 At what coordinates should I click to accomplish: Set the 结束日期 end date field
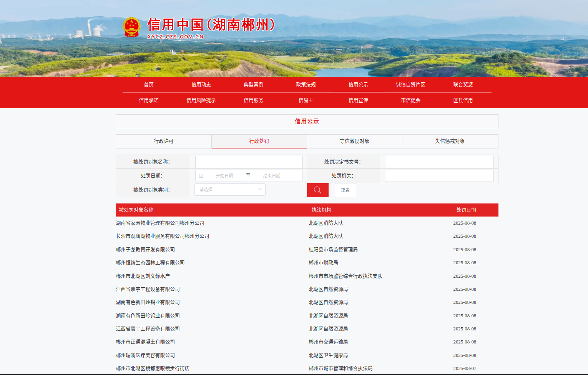(272, 176)
